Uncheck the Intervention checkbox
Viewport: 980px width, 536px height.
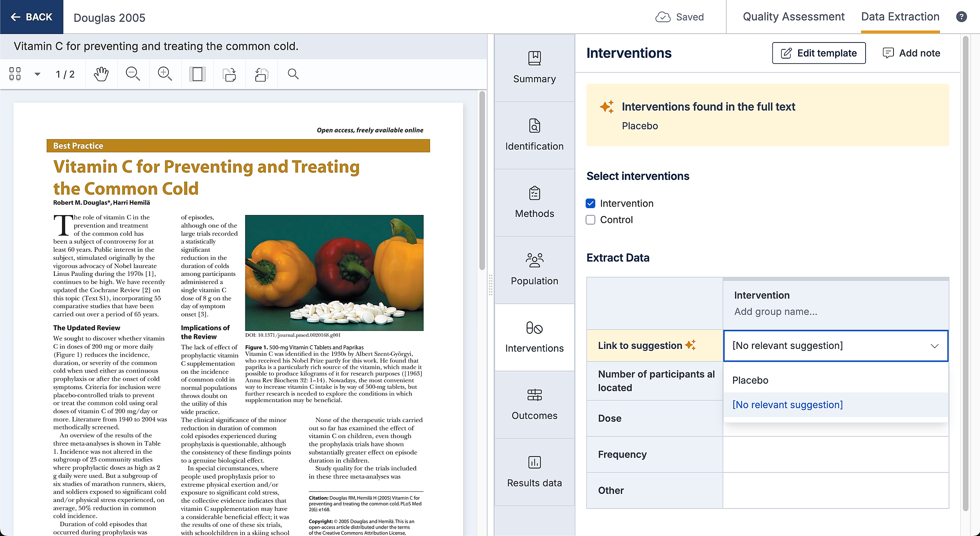click(591, 203)
